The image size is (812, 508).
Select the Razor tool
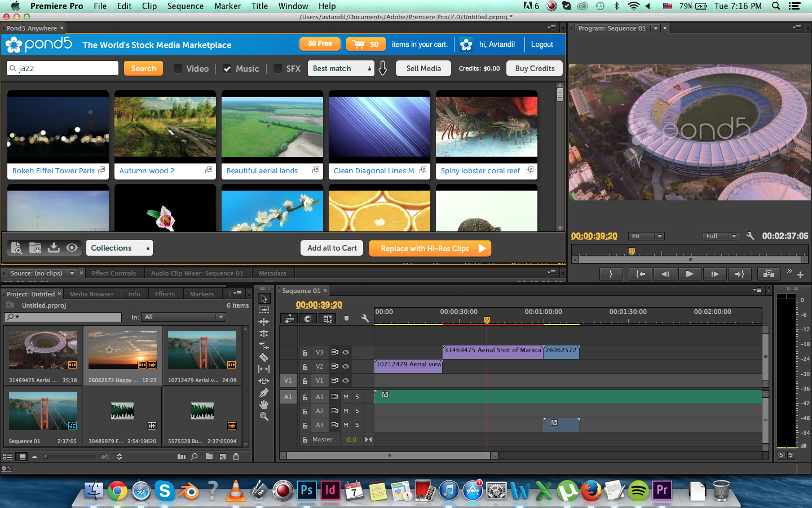coord(263,357)
